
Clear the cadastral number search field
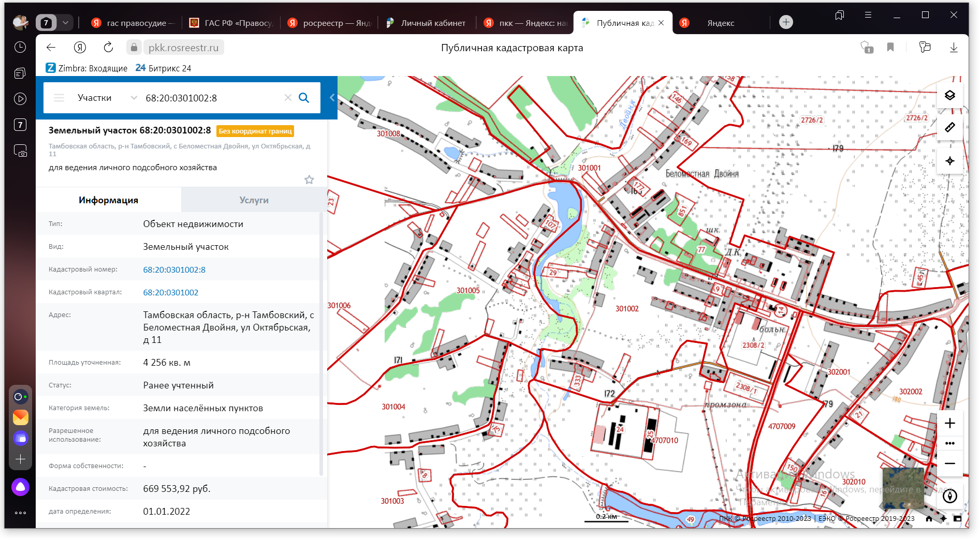[x=288, y=98]
